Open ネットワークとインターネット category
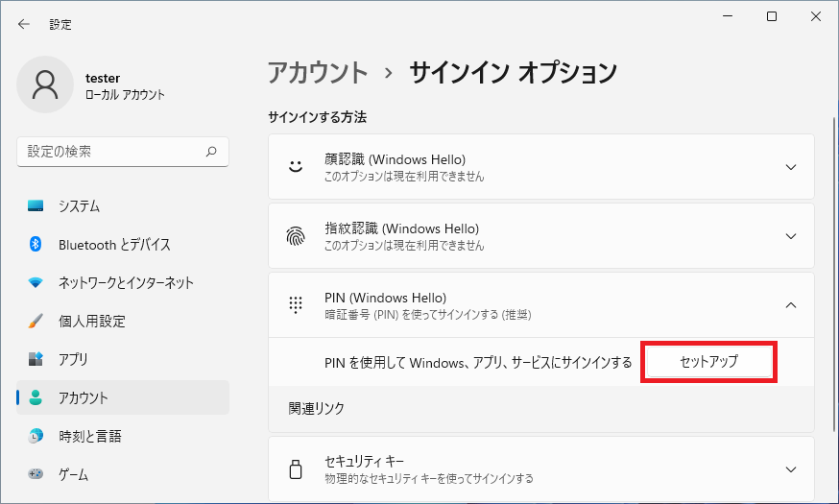839x504 pixels. pos(123,282)
